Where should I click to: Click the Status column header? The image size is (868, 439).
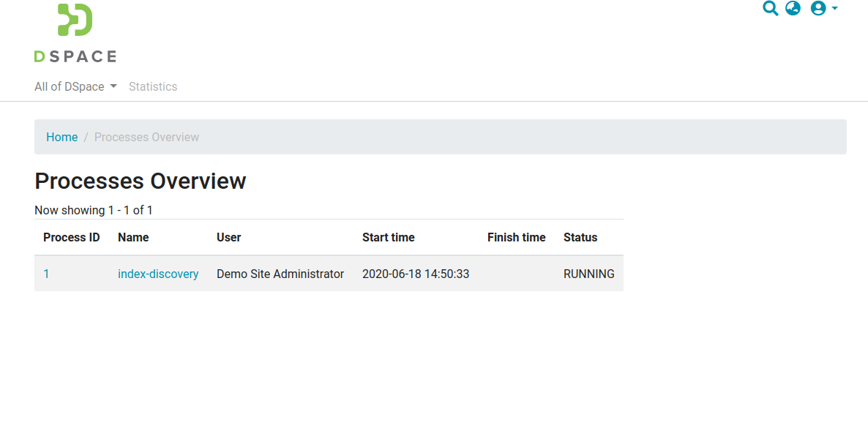click(x=580, y=238)
